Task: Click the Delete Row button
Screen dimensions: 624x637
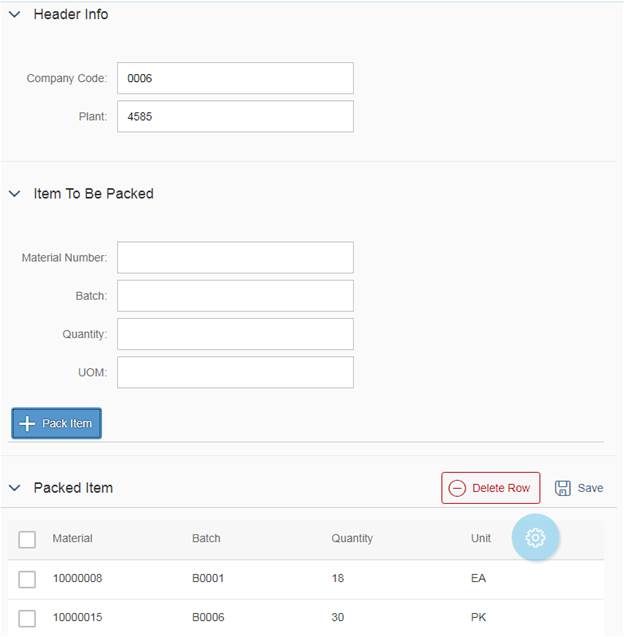Action: [x=491, y=488]
